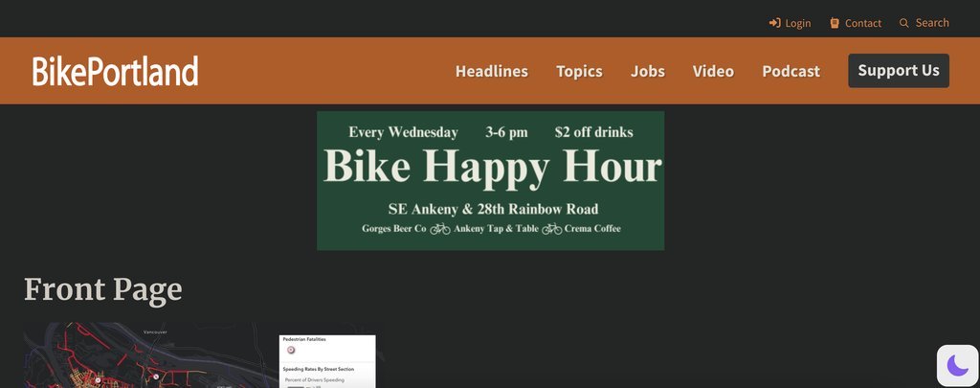
Task: Open the Headlines menu item
Action: click(491, 71)
